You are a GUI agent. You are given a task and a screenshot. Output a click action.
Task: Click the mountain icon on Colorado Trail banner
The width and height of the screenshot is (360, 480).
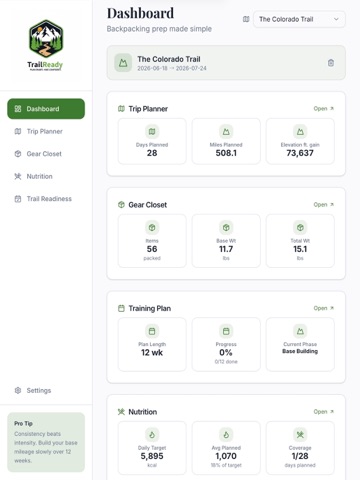click(123, 63)
